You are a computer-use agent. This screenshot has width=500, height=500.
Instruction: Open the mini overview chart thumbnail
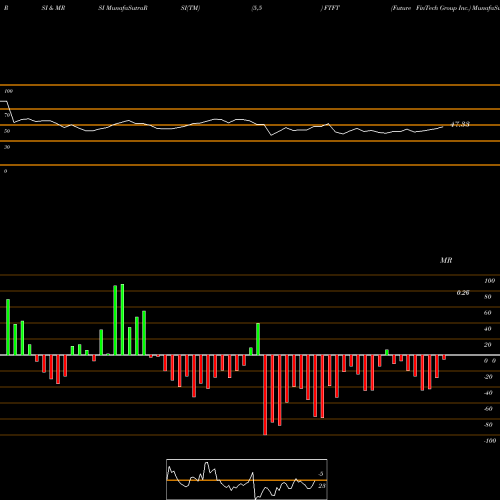click(x=247, y=479)
